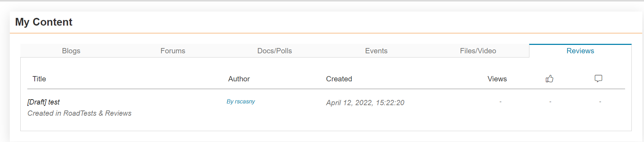Open author link By rscasny

(x=241, y=101)
